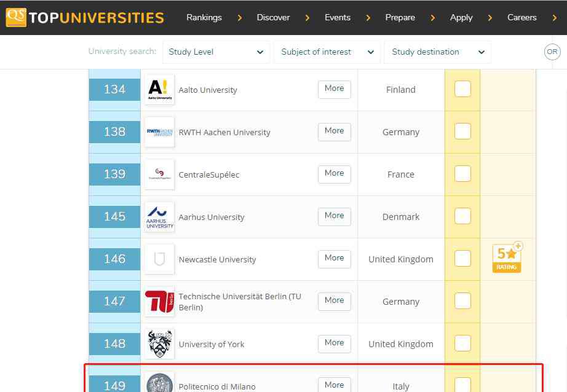
Task: Open the Technische Universität Berlin link
Action: [x=240, y=302]
